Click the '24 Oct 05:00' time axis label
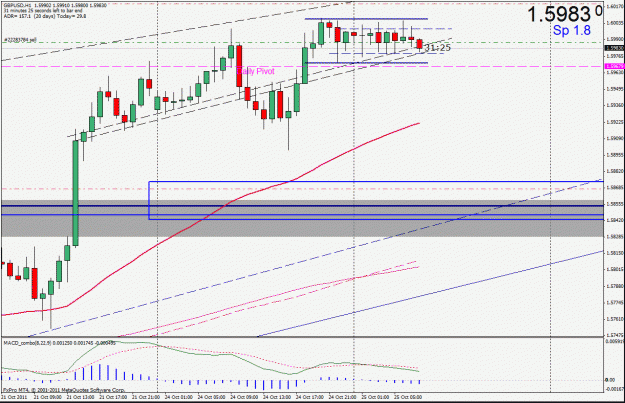Viewport: 625px width, 403px height. click(x=211, y=397)
